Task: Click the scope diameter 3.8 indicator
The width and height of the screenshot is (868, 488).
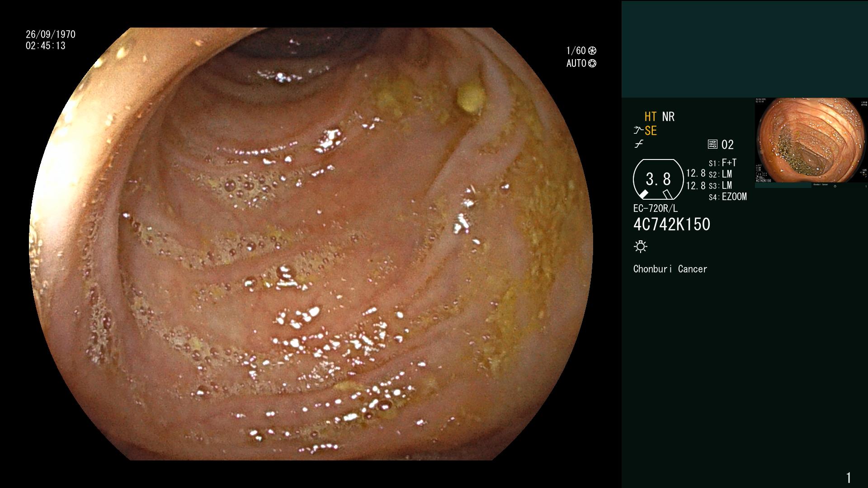Action: [658, 179]
